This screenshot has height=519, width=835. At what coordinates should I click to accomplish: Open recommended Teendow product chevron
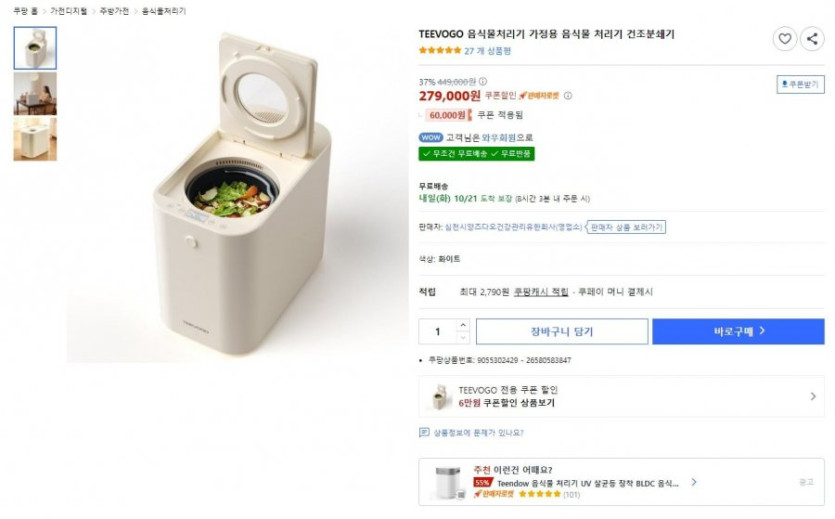point(694,482)
